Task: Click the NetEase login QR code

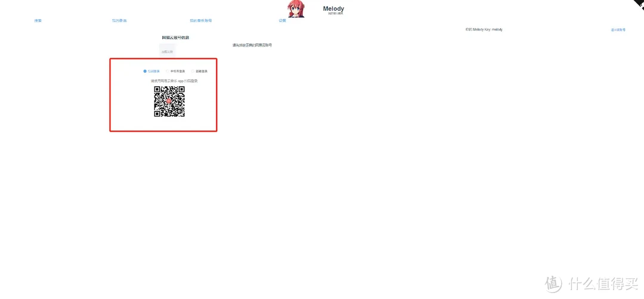Action: [169, 102]
